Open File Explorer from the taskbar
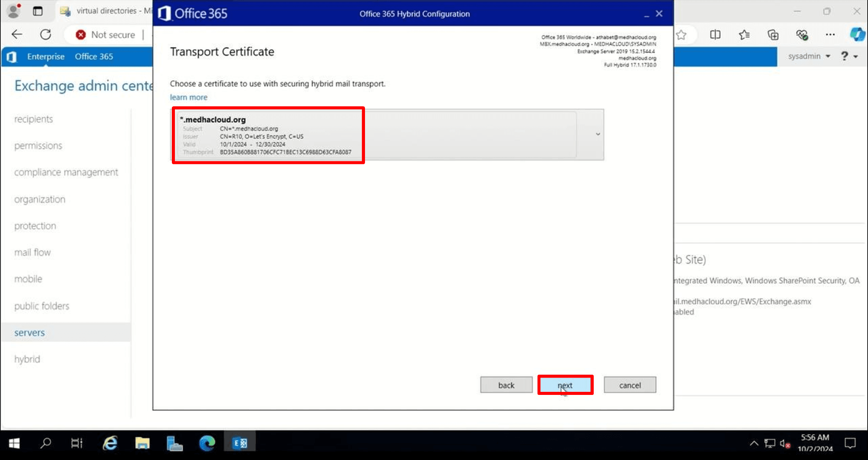Viewport: 868px width, 460px height. pyautogui.click(x=142, y=443)
